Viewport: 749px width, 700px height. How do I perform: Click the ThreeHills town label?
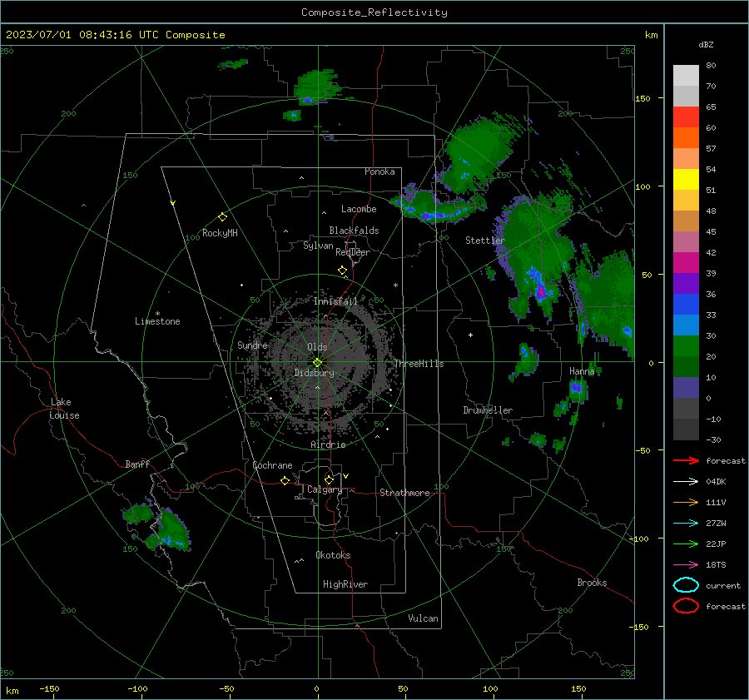[419, 364]
